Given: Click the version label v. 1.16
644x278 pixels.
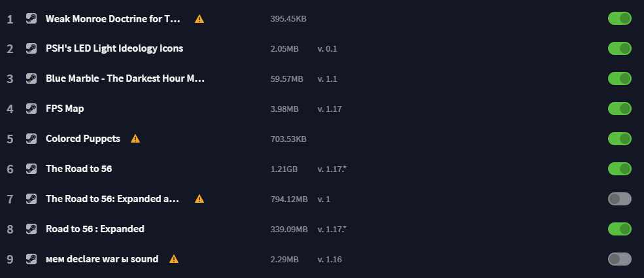Looking at the screenshot, I should pyautogui.click(x=330, y=259).
